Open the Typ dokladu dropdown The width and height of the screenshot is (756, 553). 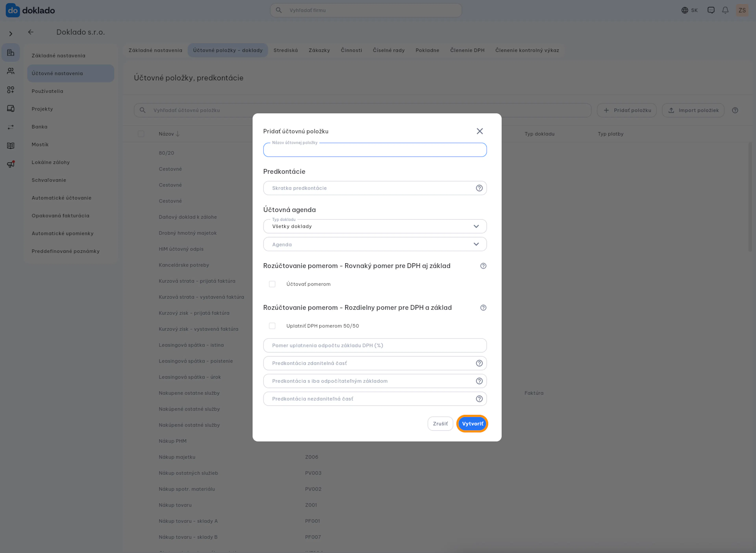pos(375,227)
